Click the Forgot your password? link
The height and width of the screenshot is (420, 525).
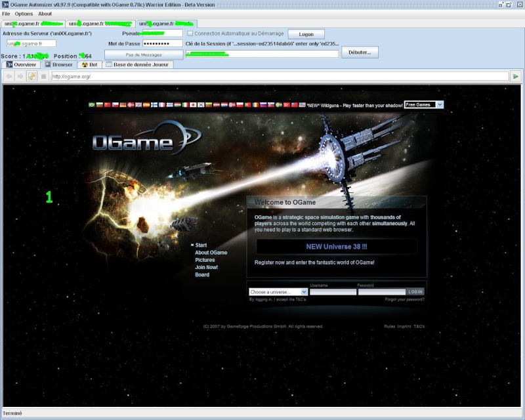[x=404, y=299]
